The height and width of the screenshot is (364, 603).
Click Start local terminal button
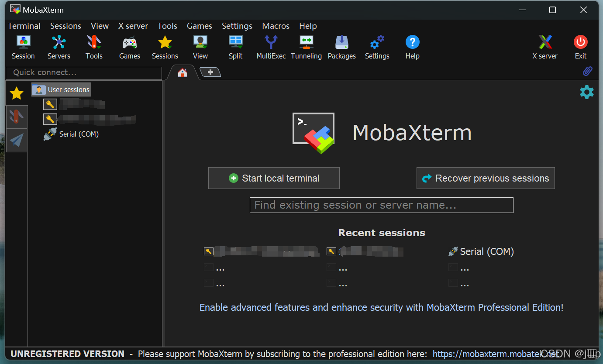point(274,178)
